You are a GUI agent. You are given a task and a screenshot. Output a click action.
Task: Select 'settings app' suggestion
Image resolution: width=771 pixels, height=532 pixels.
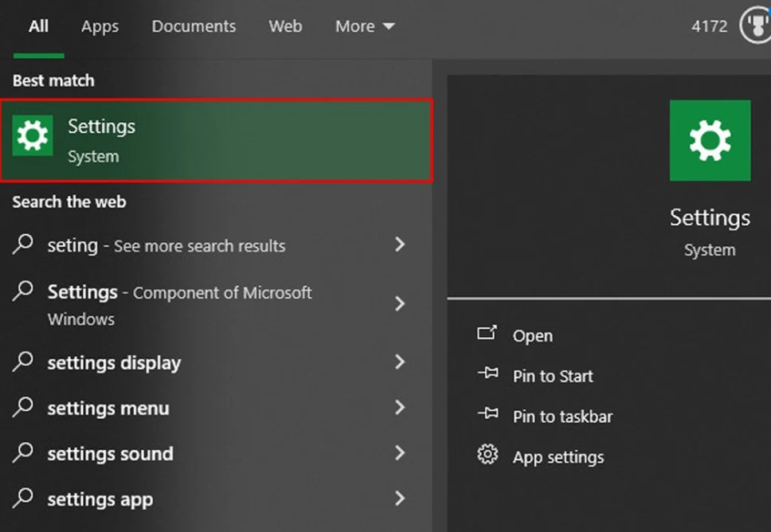pyautogui.click(x=100, y=499)
